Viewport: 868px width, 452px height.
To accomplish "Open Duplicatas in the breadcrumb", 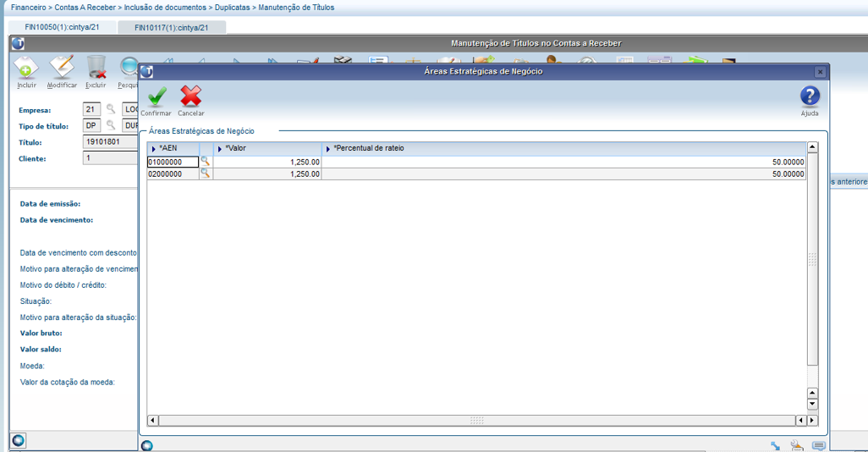I will (233, 8).
